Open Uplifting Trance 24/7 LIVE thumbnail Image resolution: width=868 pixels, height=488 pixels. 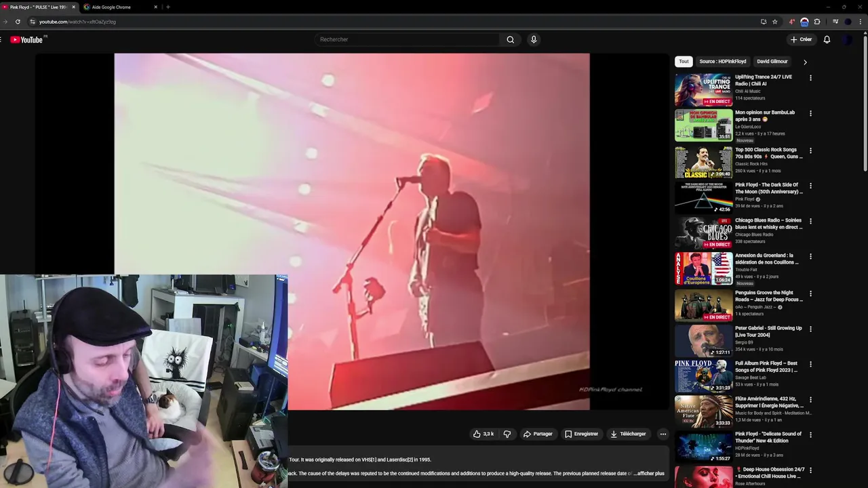(703, 90)
